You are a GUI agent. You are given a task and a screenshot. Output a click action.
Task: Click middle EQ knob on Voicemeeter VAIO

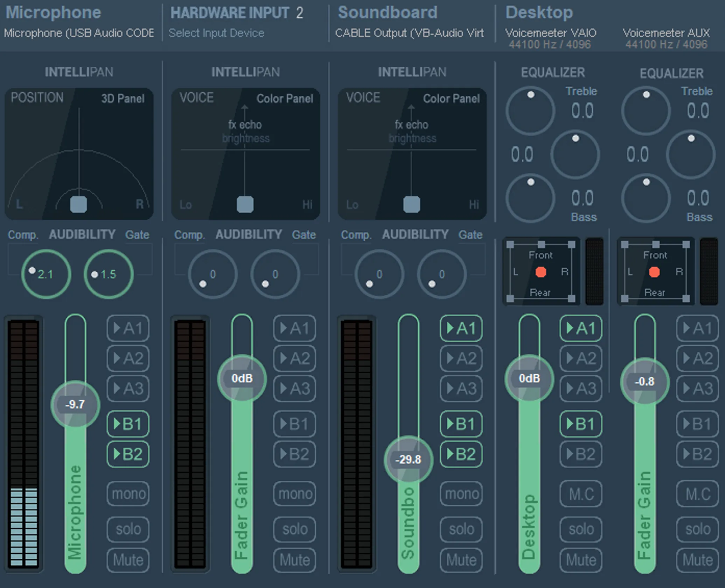(x=575, y=154)
